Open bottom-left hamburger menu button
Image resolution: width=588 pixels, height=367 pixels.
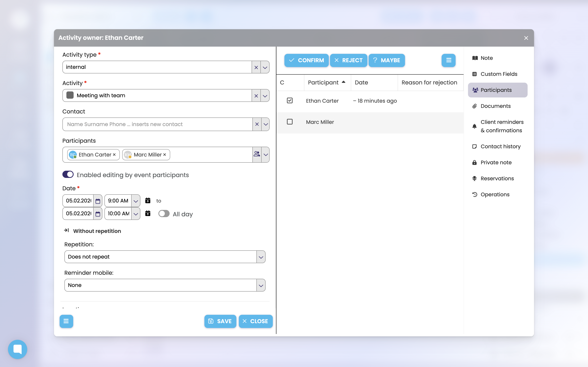click(x=66, y=321)
